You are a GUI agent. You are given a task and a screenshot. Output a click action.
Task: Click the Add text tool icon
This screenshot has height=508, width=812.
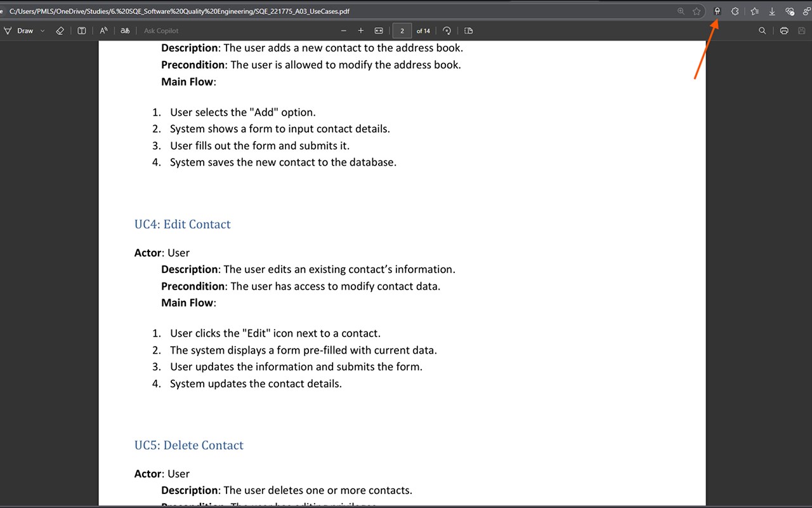click(82, 30)
